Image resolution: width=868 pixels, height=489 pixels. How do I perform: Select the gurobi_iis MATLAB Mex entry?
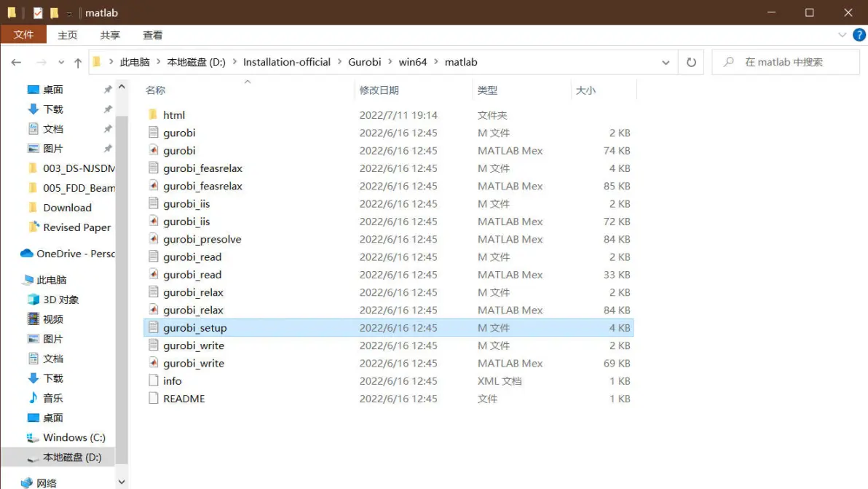click(388, 221)
